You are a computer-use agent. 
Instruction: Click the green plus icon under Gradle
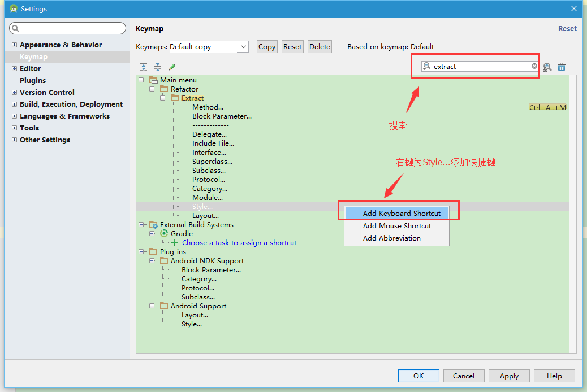click(174, 242)
